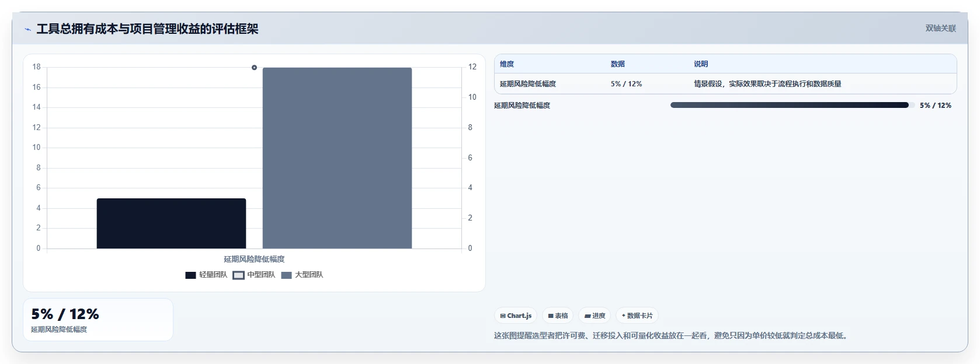
Task: Click table cell value 5% / 12%
Action: click(626, 84)
